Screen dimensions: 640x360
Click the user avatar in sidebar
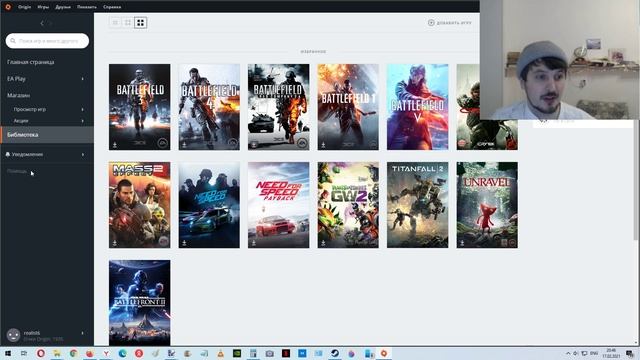[13, 335]
